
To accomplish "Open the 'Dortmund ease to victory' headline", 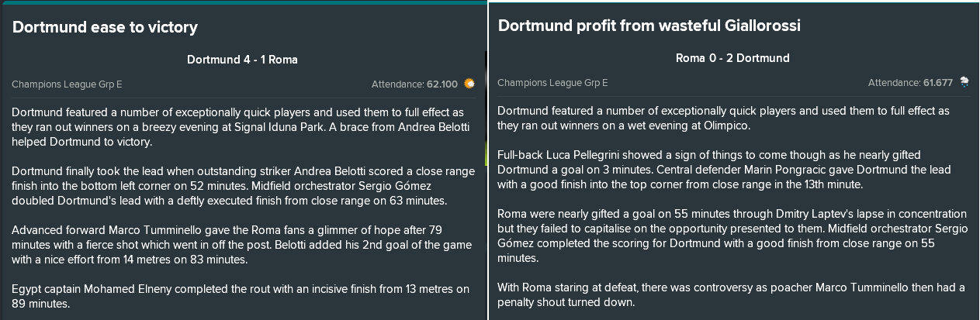I will 105,28.
